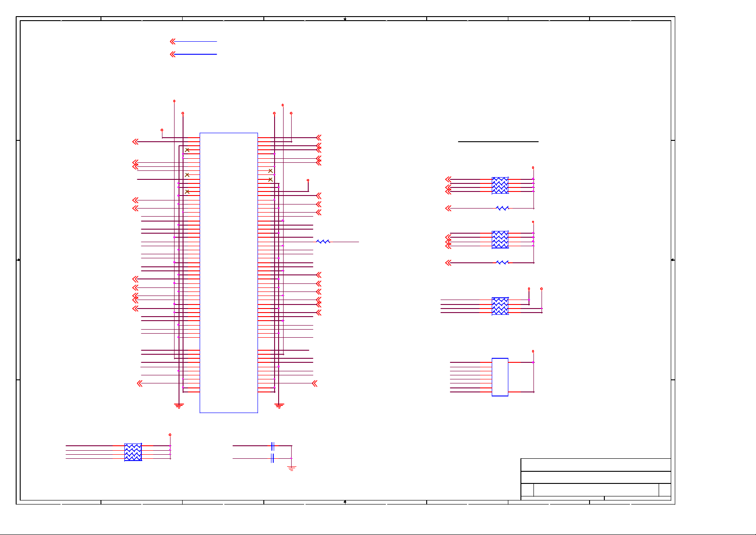The image size is (756, 535).
Task: Click the ground symbol right of the large component
Action: click(x=279, y=406)
